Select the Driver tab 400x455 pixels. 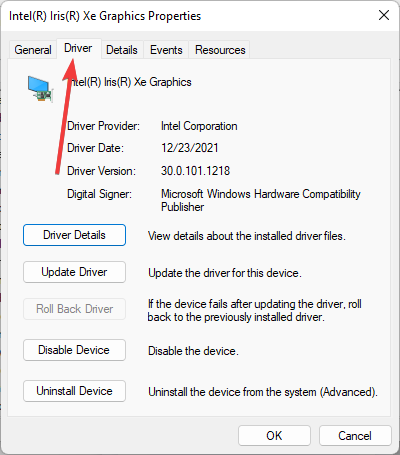78,49
